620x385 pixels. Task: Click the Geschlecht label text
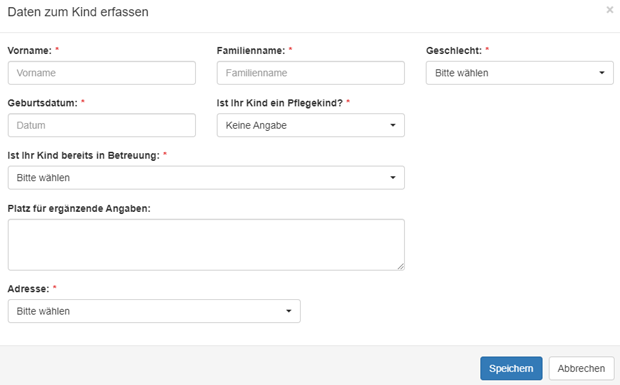pyautogui.click(x=454, y=51)
